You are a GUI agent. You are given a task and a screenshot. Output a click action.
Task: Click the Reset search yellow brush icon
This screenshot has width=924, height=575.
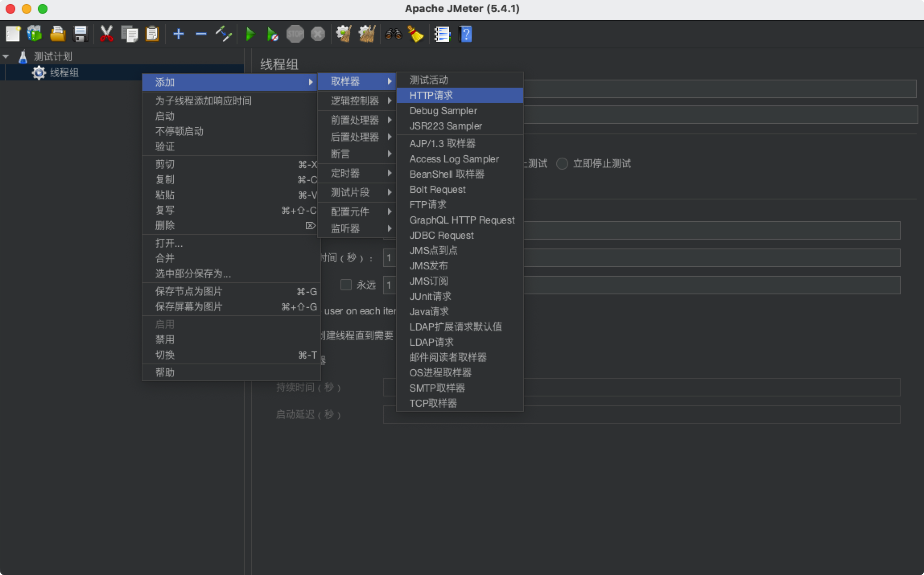[416, 34]
